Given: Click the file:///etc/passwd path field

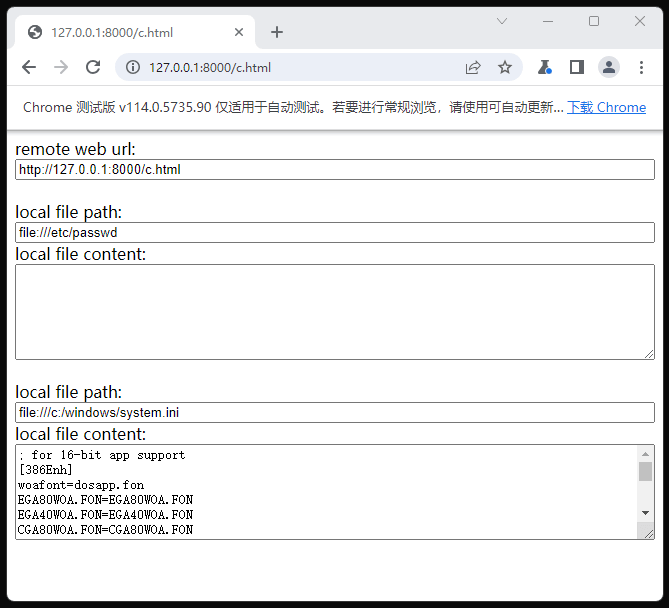Looking at the screenshot, I should click(335, 233).
